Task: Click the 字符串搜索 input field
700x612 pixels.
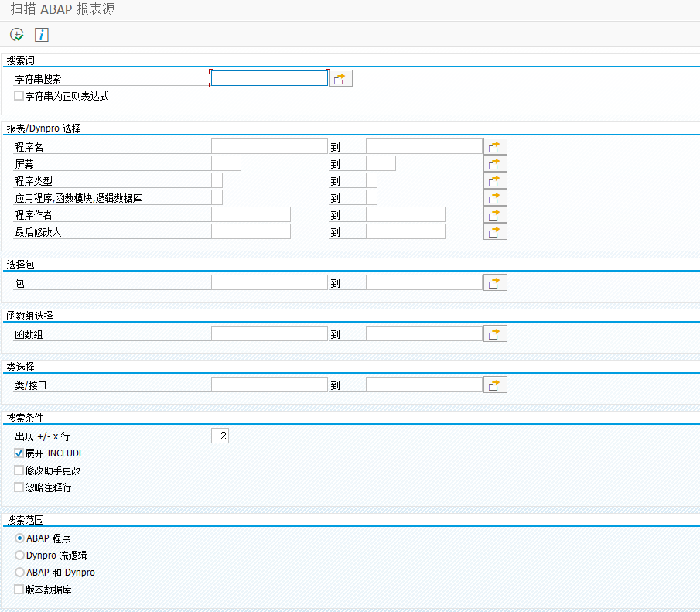Action: [x=269, y=77]
